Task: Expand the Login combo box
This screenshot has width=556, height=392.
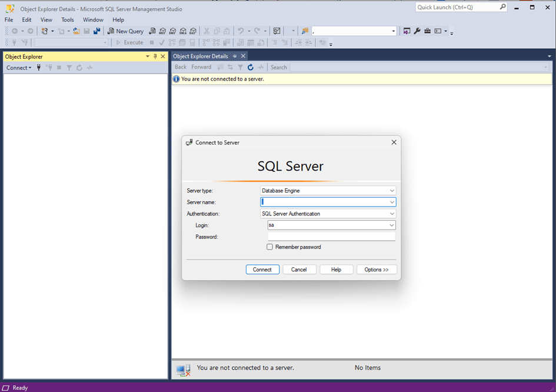Action: (x=391, y=225)
